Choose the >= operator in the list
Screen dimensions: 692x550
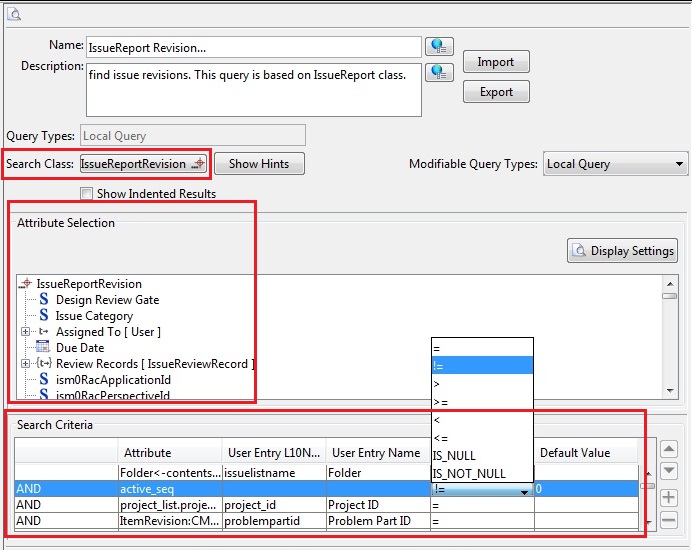441,402
